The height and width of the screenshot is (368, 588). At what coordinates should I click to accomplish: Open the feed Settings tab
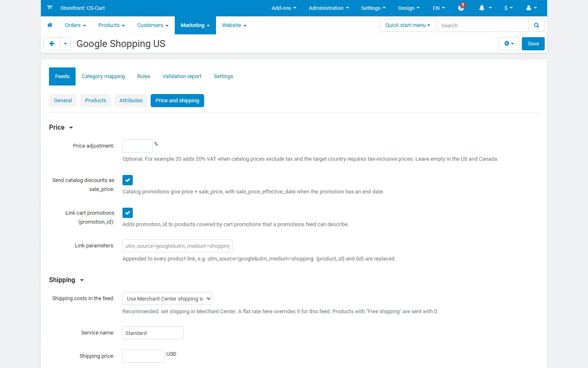tap(223, 76)
